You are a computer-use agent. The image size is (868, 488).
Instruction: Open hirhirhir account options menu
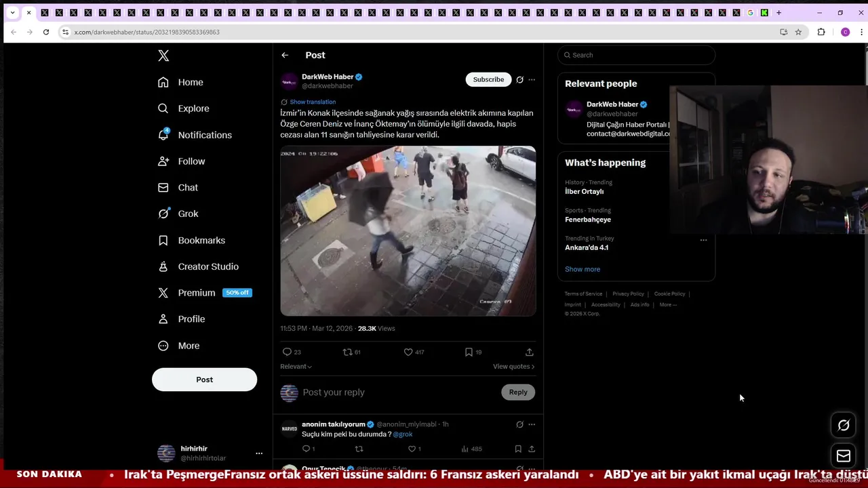point(258,453)
